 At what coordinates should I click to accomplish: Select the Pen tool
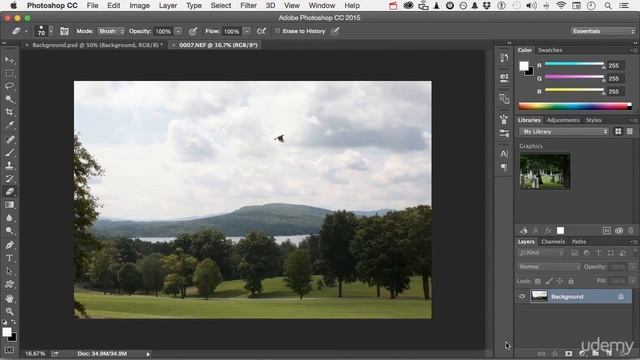pos(9,245)
